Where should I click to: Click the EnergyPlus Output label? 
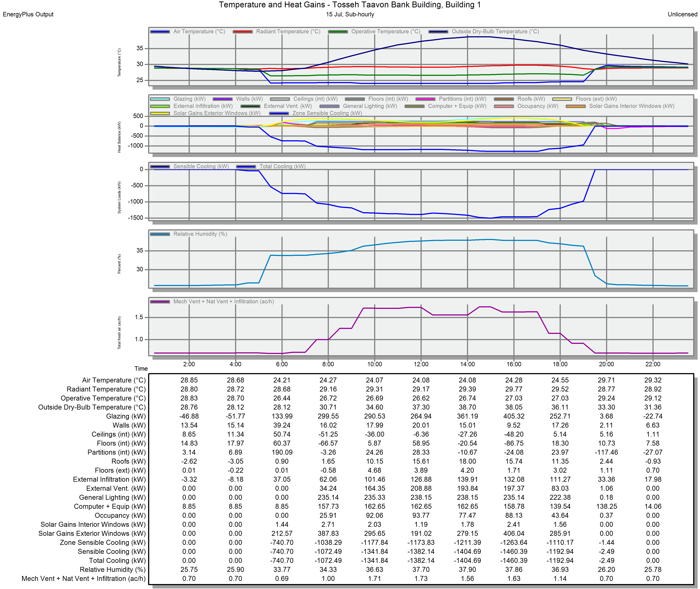pyautogui.click(x=28, y=14)
